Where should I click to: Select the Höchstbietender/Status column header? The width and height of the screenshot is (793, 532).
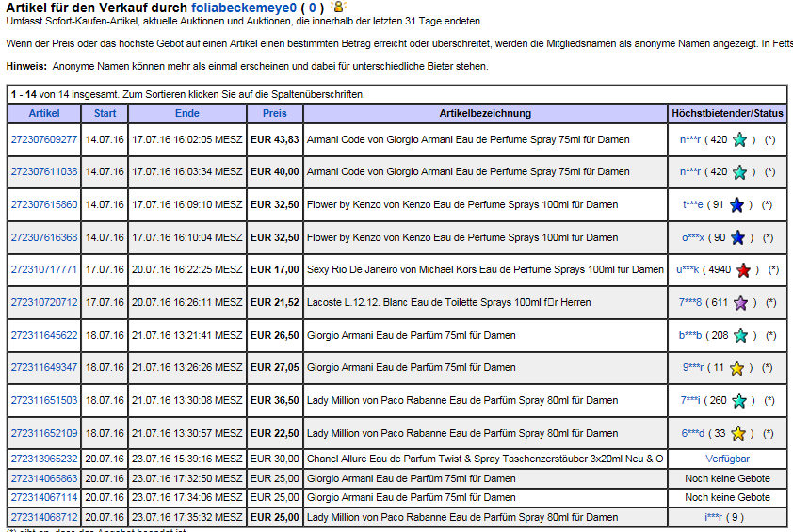click(x=727, y=113)
